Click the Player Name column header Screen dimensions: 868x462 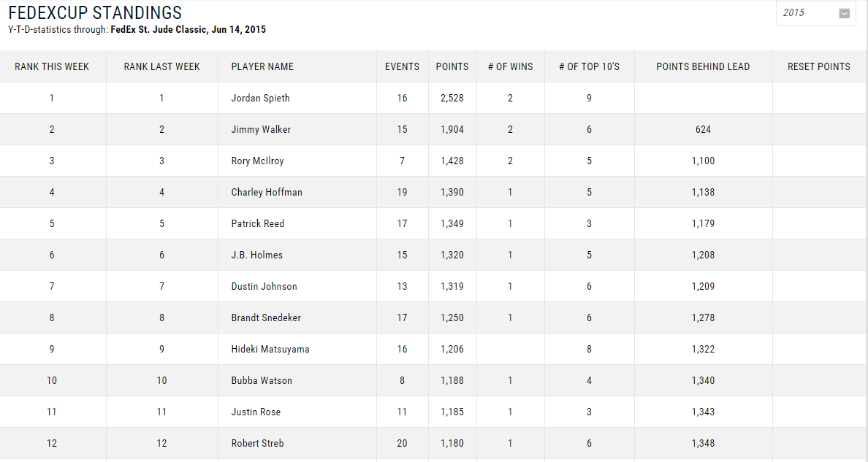[x=262, y=66]
